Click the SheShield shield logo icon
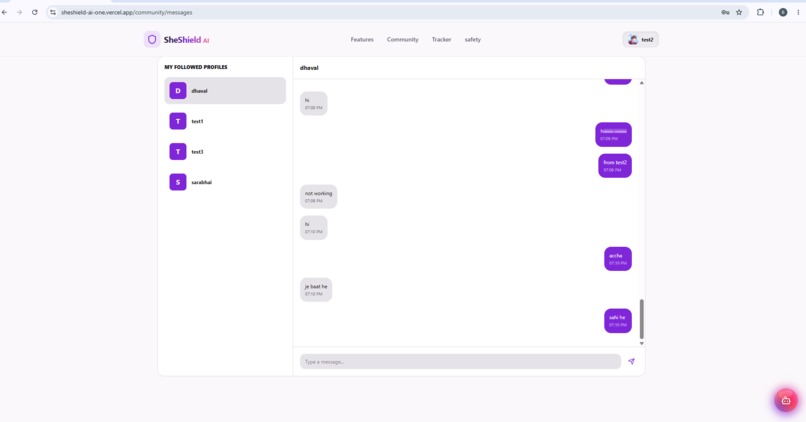 (152, 40)
